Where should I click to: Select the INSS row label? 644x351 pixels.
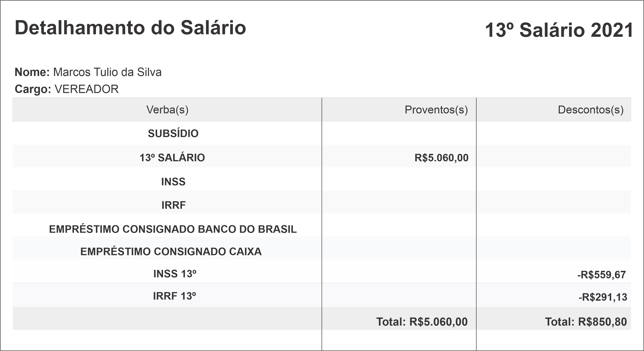173,182
